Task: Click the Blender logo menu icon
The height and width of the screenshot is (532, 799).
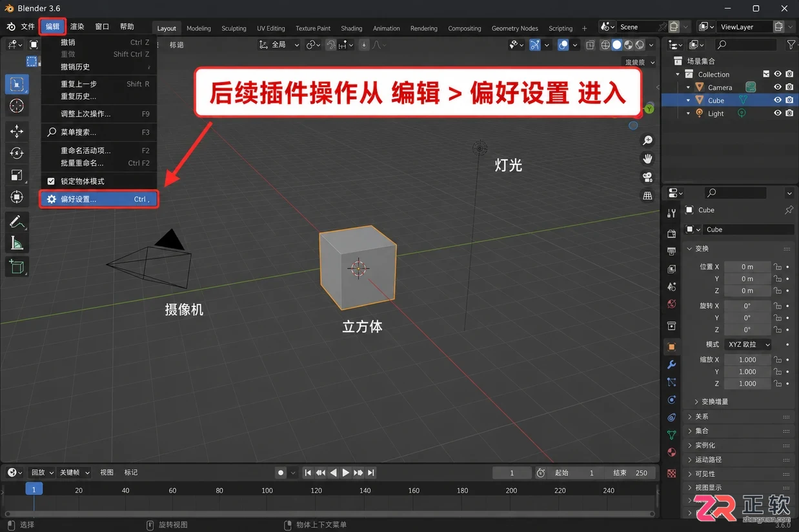Action: (10, 26)
